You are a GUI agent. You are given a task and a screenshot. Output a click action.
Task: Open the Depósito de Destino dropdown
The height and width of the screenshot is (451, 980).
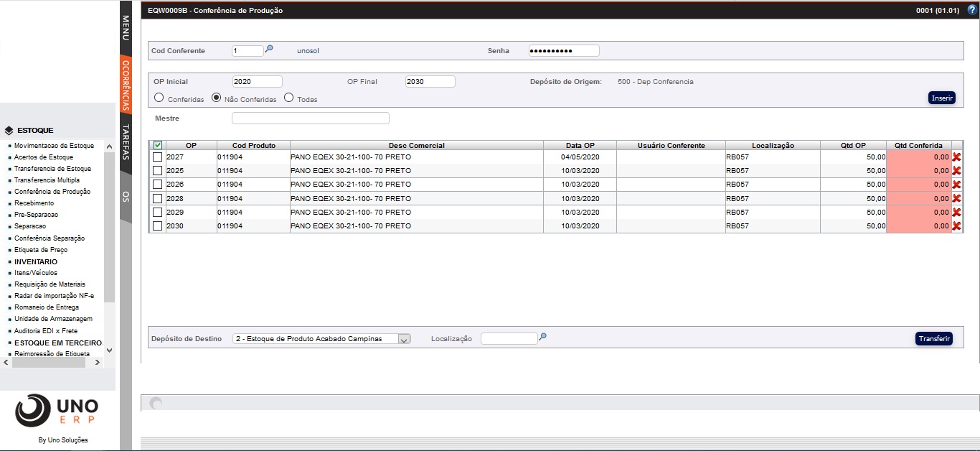404,339
